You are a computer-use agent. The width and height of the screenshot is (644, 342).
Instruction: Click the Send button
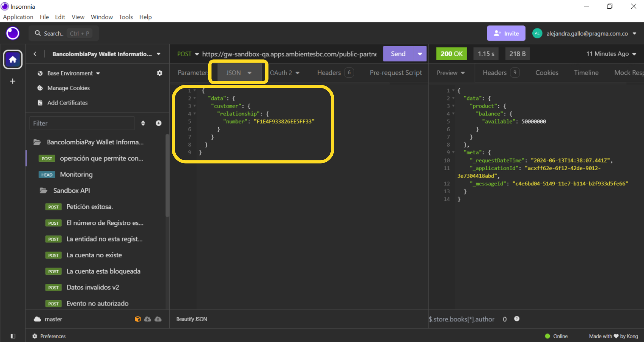[398, 54]
